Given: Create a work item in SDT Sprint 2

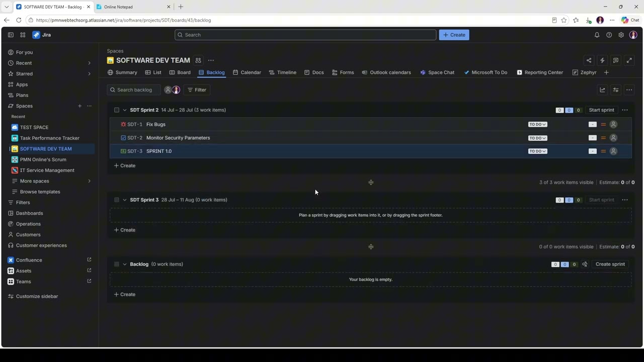Looking at the screenshot, I should coord(124,165).
